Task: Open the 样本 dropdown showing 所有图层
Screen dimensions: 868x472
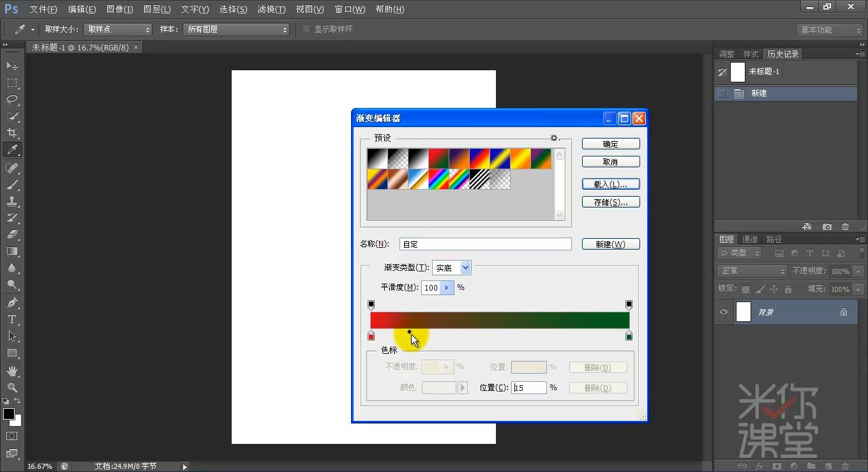Action: point(236,29)
